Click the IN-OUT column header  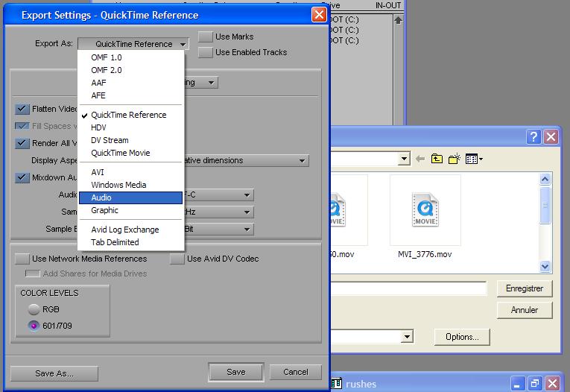(x=388, y=5)
